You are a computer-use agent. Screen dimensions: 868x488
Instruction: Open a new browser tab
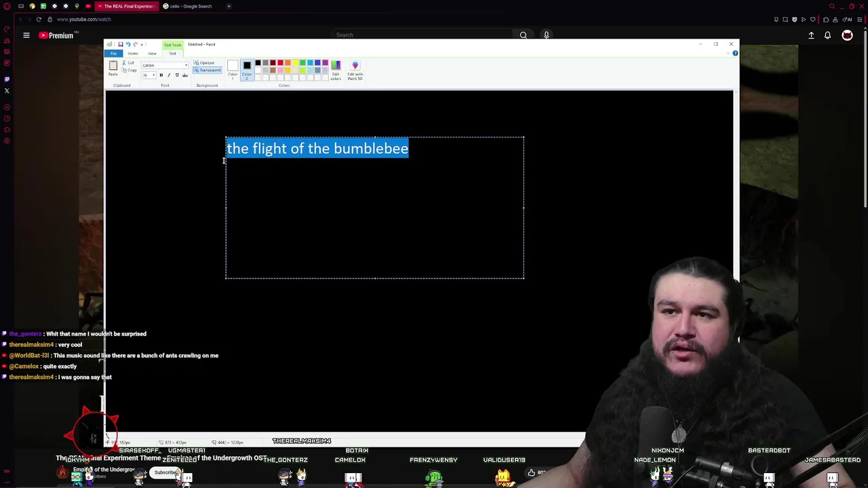[229, 6]
